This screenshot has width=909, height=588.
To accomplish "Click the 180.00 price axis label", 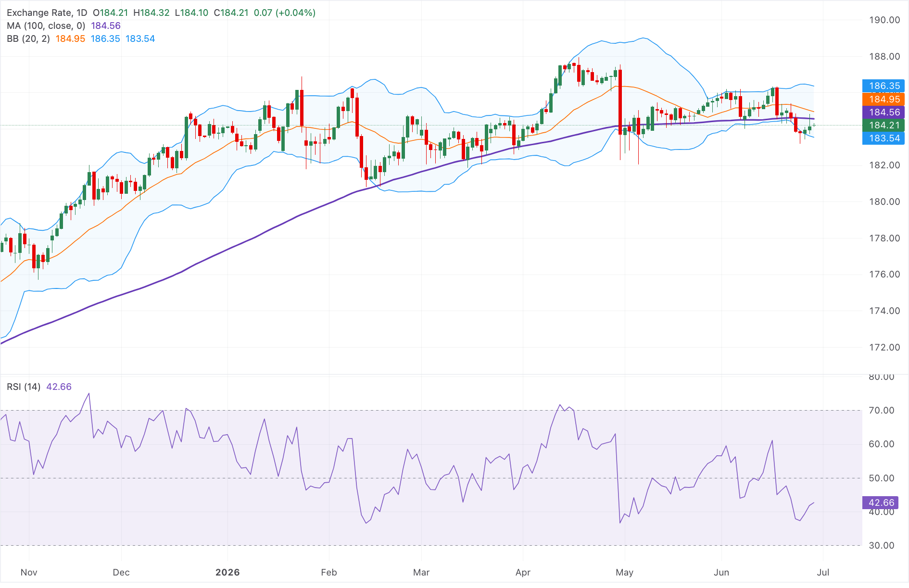I will click(884, 202).
